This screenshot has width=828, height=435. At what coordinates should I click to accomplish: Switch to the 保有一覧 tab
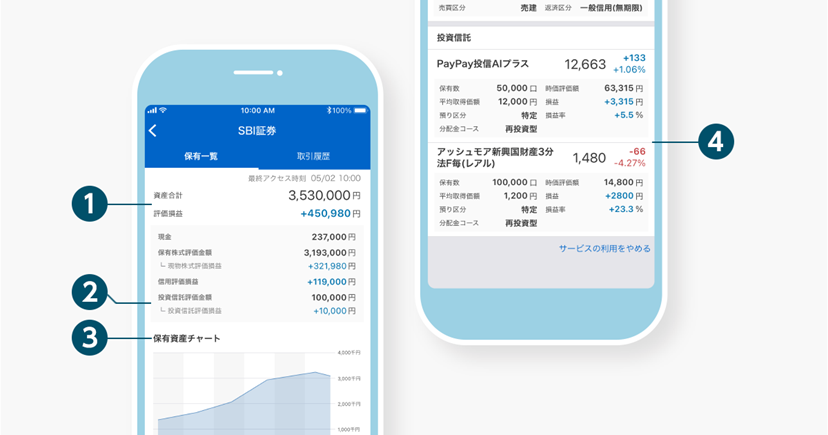[x=201, y=156]
